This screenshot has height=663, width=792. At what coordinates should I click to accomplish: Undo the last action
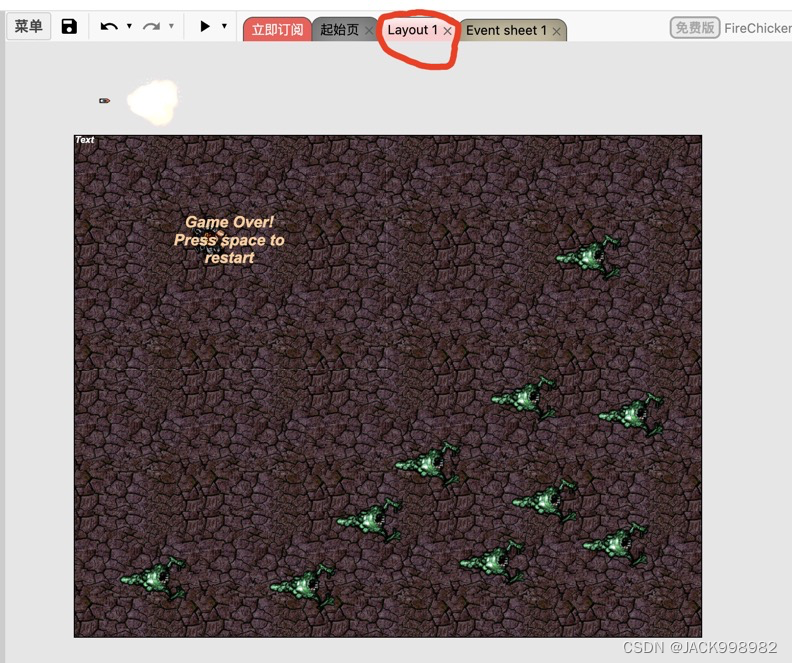[x=109, y=26]
